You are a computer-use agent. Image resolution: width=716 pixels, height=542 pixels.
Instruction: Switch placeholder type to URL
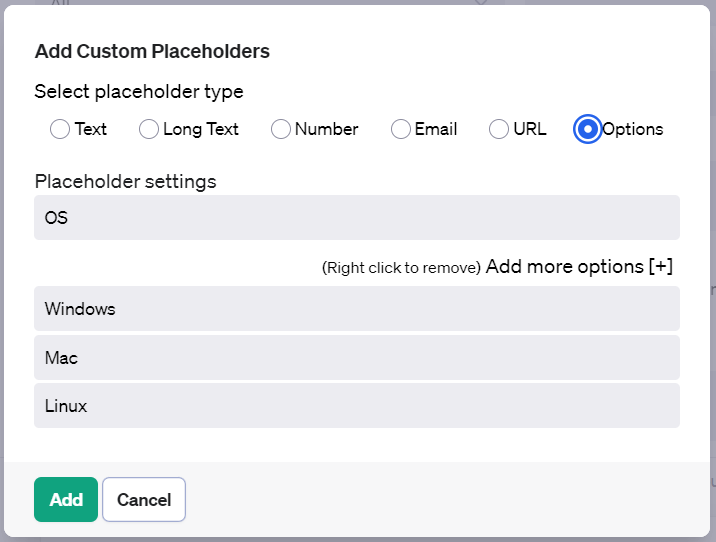[x=499, y=129]
